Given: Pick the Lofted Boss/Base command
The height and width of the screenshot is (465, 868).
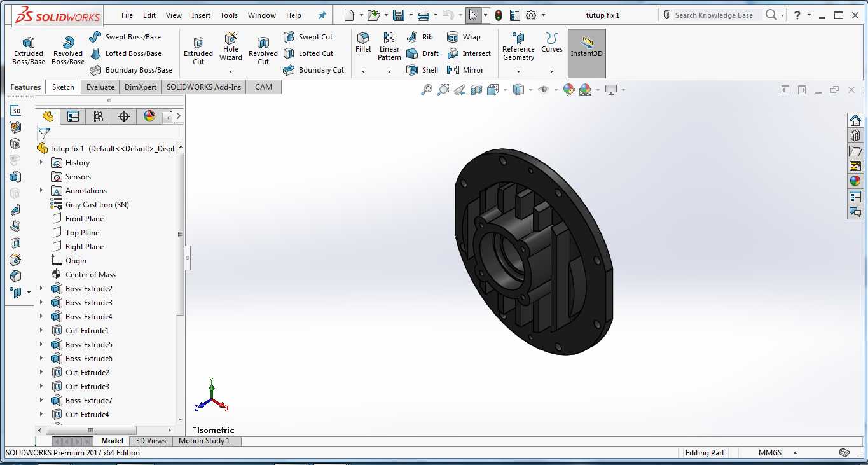Looking at the screenshot, I should click(125, 53).
